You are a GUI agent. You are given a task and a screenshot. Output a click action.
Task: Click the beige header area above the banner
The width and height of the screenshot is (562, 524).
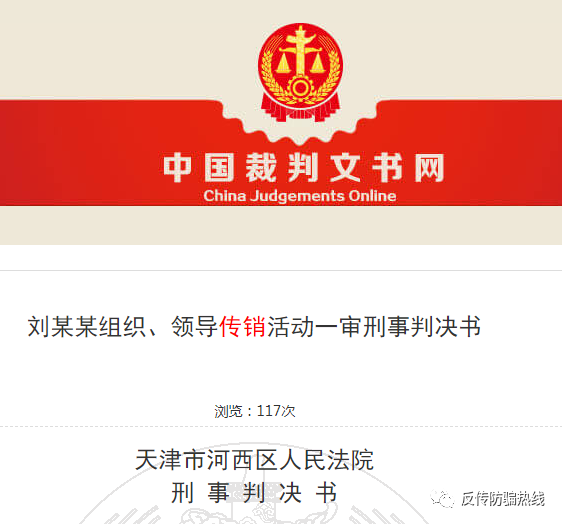pyautogui.click(x=108, y=50)
